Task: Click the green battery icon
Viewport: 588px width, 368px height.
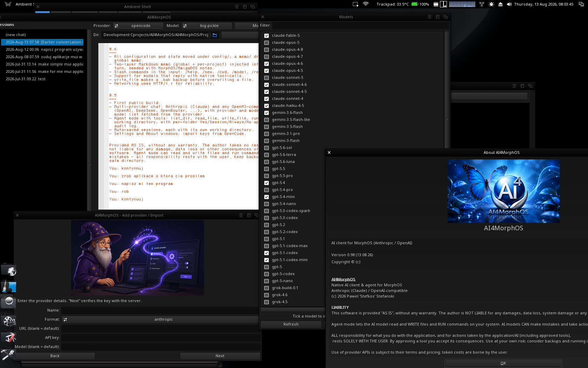Action: tap(415, 4)
